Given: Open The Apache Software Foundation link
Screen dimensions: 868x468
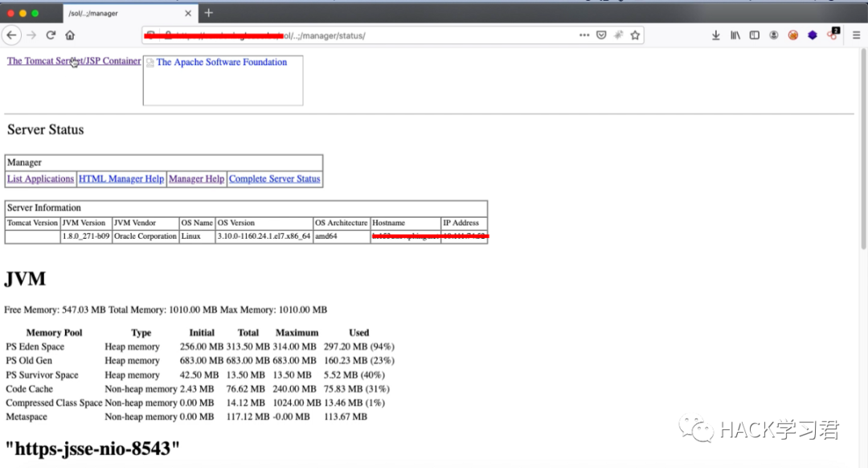Looking at the screenshot, I should (222, 62).
